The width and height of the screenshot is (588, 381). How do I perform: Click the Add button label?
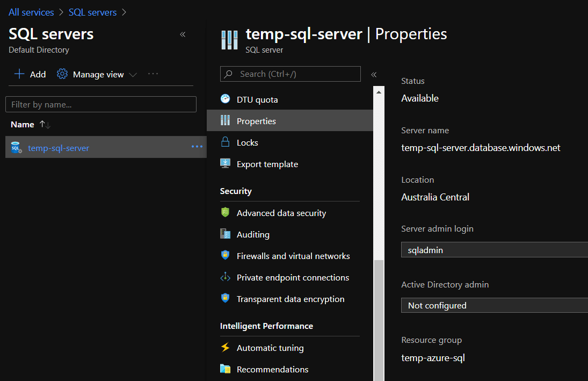[38, 74]
